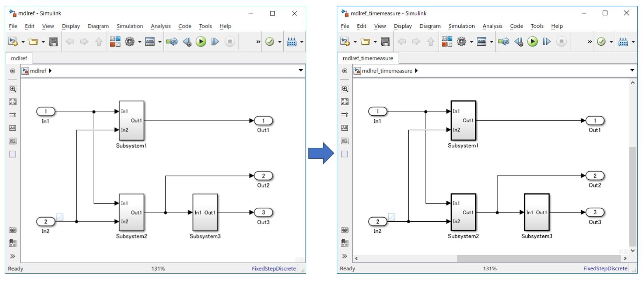The width and height of the screenshot is (644, 281).
Task: Open Model Advisor dropdown arrow in mdlref window
Action: [x=280, y=42]
